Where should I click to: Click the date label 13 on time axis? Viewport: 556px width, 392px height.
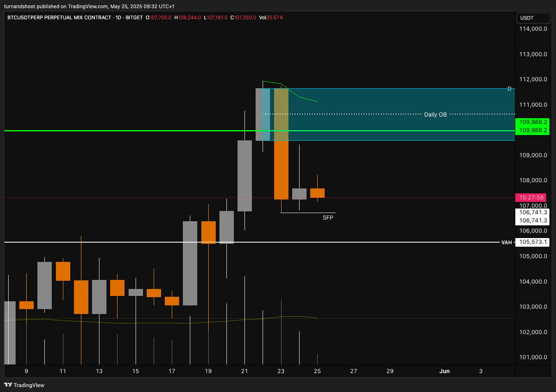pos(99,371)
